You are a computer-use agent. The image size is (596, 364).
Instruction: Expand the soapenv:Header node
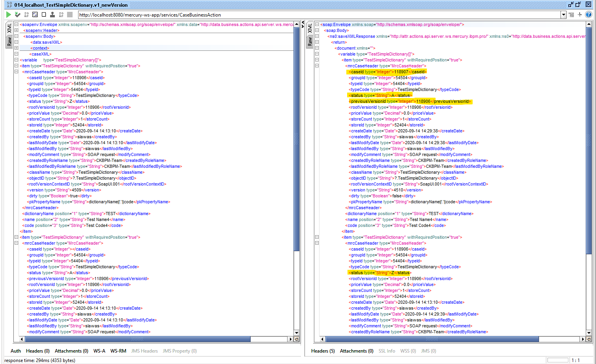(x=16, y=30)
